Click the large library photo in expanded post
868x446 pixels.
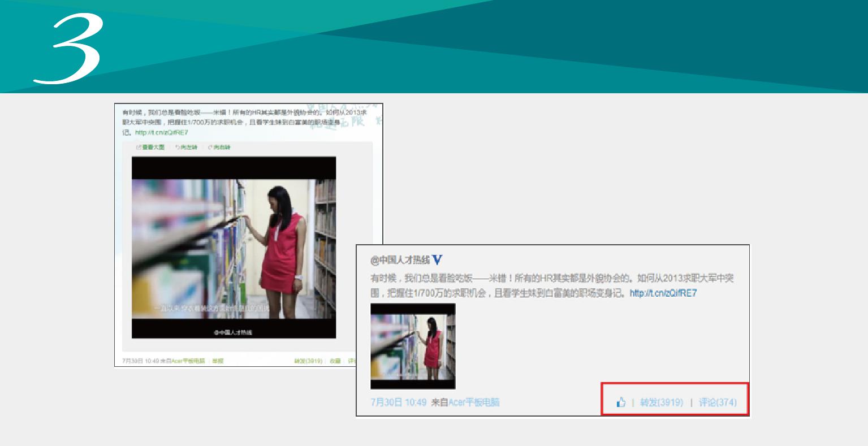(x=234, y=248)
